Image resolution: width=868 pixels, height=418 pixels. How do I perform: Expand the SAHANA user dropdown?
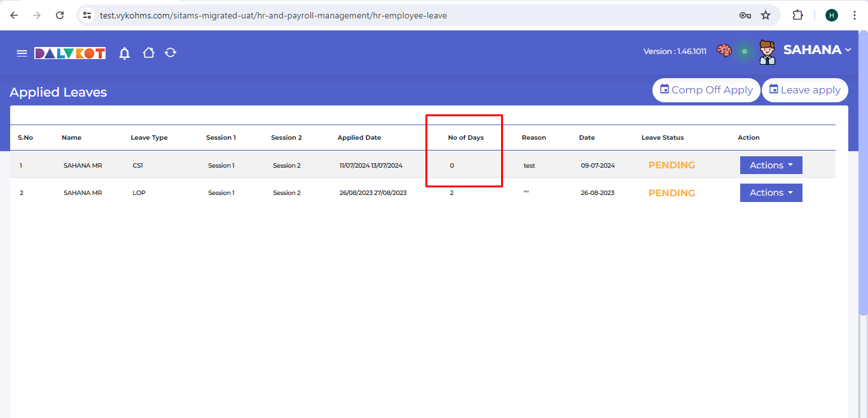click(817, 50)
